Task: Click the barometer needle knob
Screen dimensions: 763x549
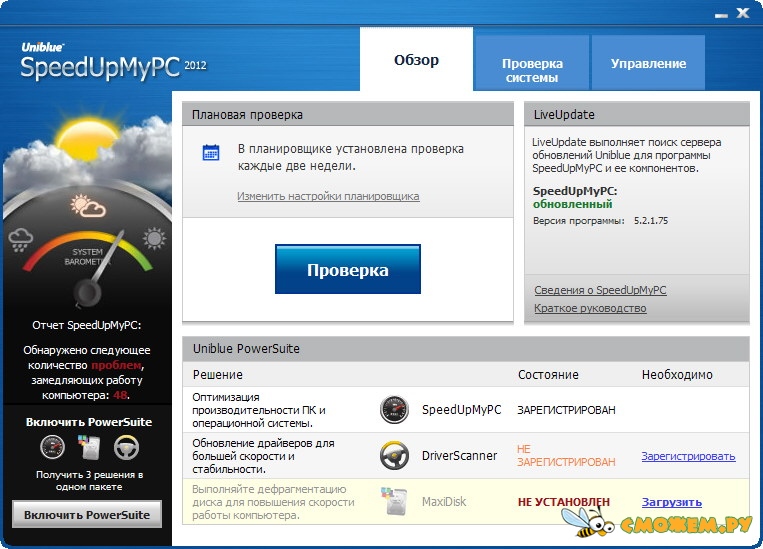Action: tap(88, 293)
